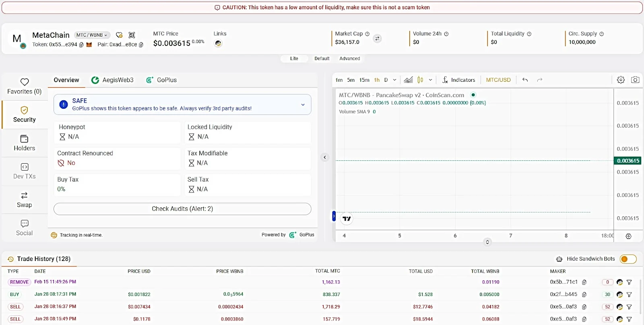Image resolution: width=644 pixels, height=325 pixels.
Task: Open Security panel in sidebar
Action: (25, 114)
